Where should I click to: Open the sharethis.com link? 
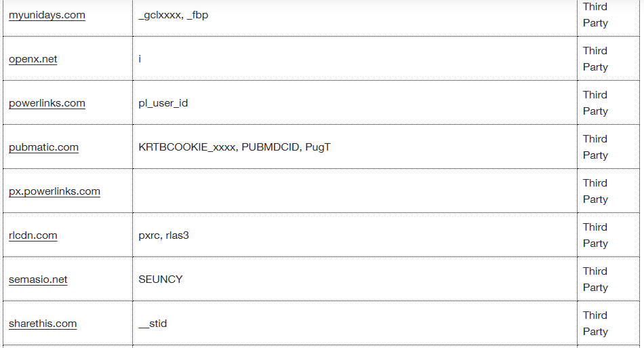click(x=43, y=324)
